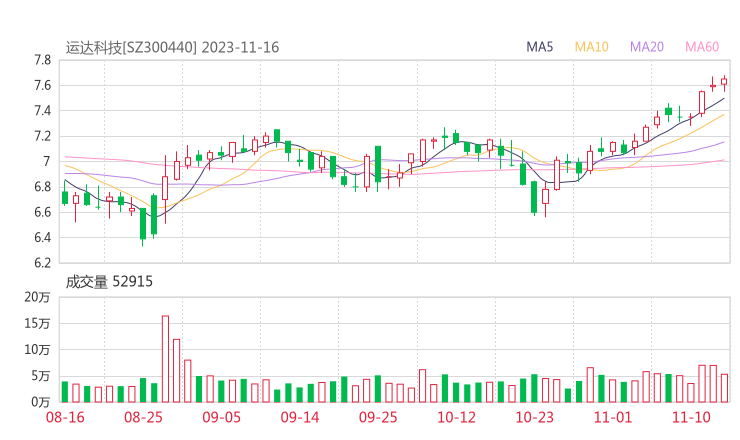Click the tallest volume bar above 15万
This screenshot has height=440, width=740.
(x=165, y=359)
